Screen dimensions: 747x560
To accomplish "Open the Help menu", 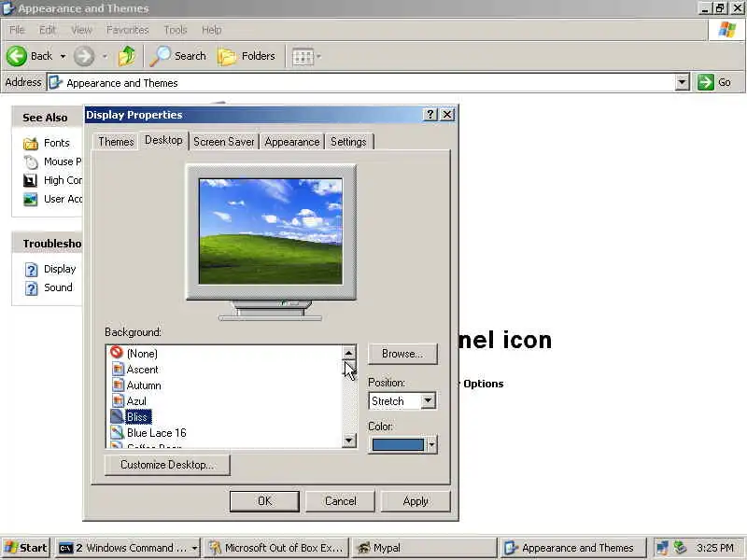I will click(x=211, y=30).
